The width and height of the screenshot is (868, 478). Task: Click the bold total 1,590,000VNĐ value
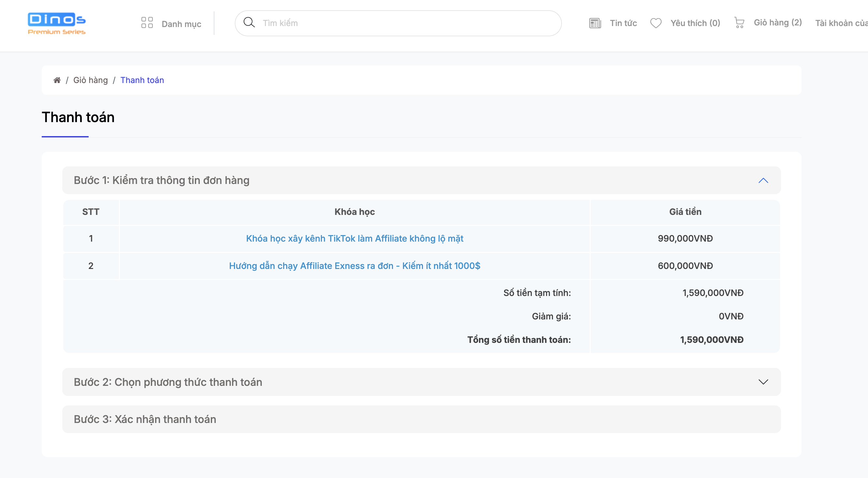coord(712,340)
